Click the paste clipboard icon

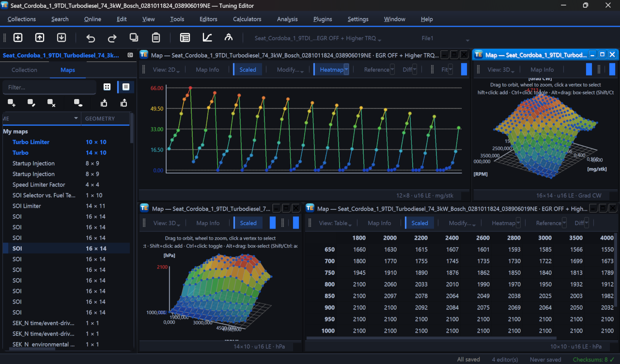click(x=156, y=38)
